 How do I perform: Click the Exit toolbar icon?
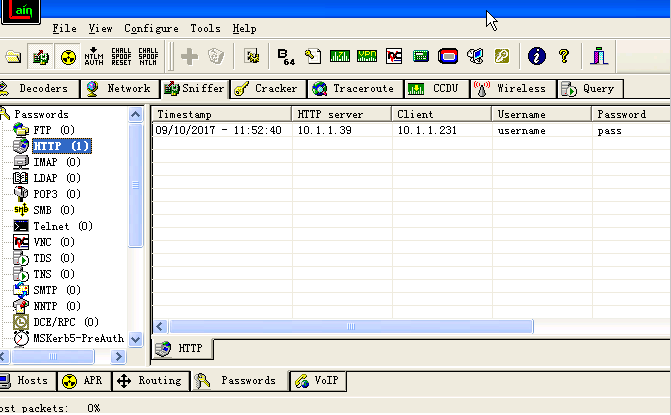click(x=599, y=56)
